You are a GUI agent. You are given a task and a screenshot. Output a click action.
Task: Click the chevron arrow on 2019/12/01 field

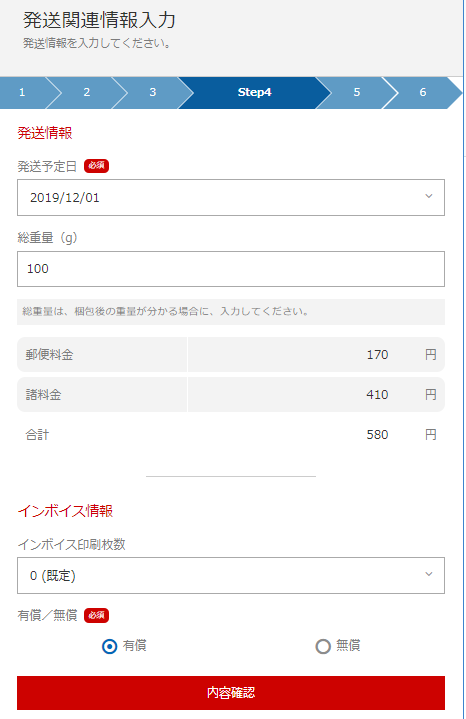[428, 196]
